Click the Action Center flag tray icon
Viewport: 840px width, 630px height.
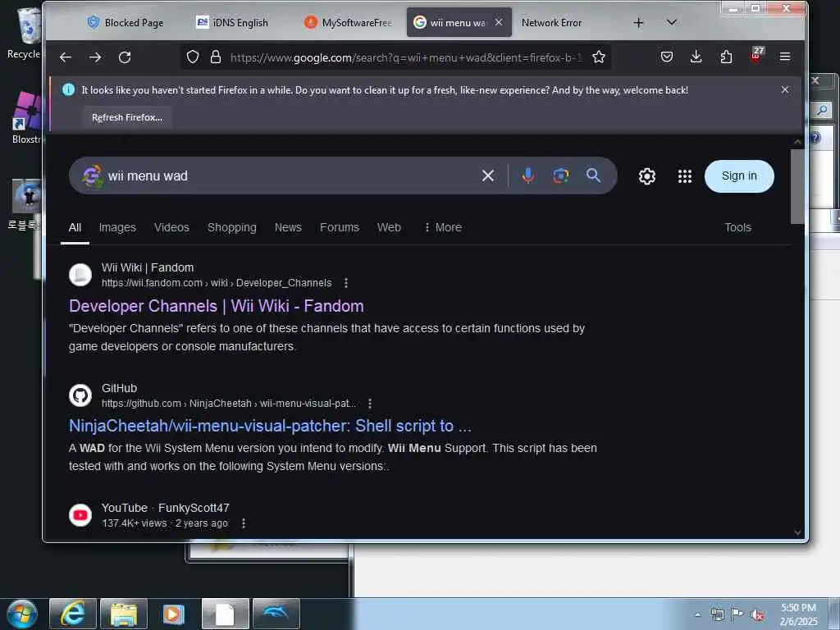737,614
